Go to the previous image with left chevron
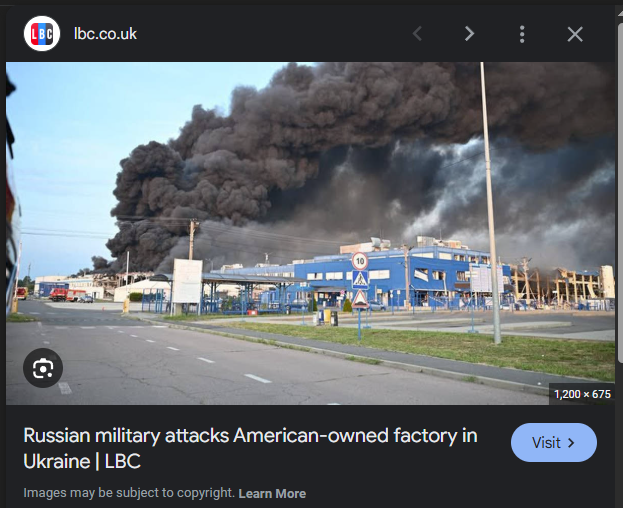Image resolution: width=623 pixels, height=508 pixels. point(417,34)
